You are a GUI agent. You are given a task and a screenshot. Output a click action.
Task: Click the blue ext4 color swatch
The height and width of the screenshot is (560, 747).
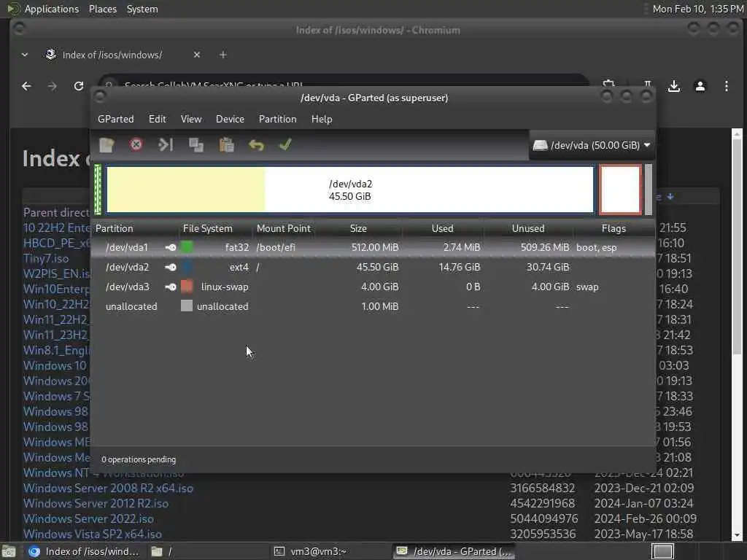pos(187,267)
